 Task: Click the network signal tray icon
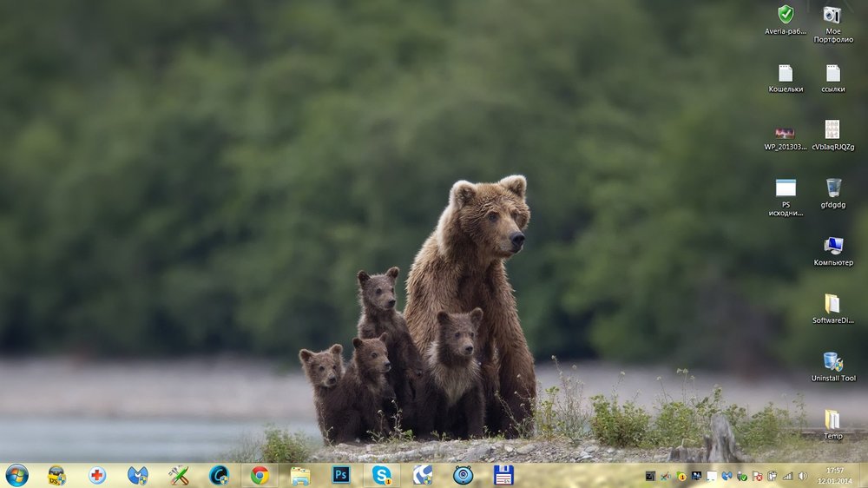[x=788, y=476]
